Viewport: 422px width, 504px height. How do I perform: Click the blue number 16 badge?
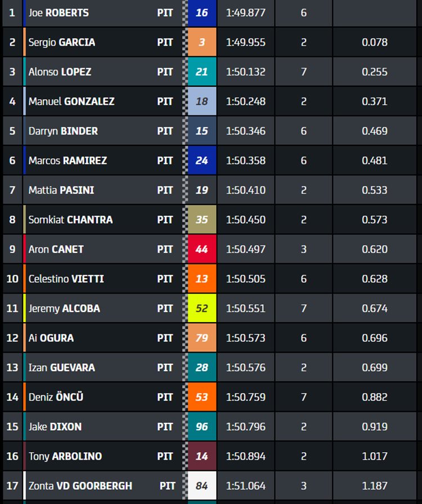click(202, 13)
